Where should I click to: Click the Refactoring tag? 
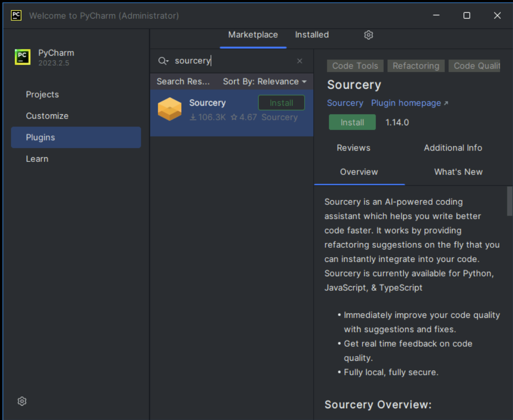pyautogui.click(x=416, y=66)
